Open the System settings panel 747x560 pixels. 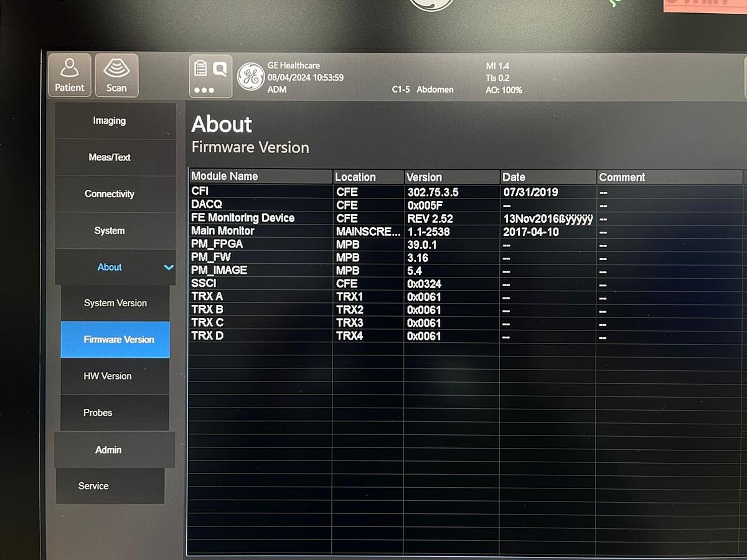click(109, 230)
